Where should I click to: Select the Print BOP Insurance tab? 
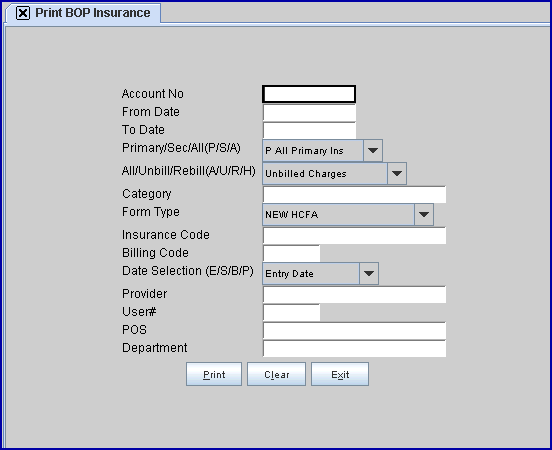point(83,13)
